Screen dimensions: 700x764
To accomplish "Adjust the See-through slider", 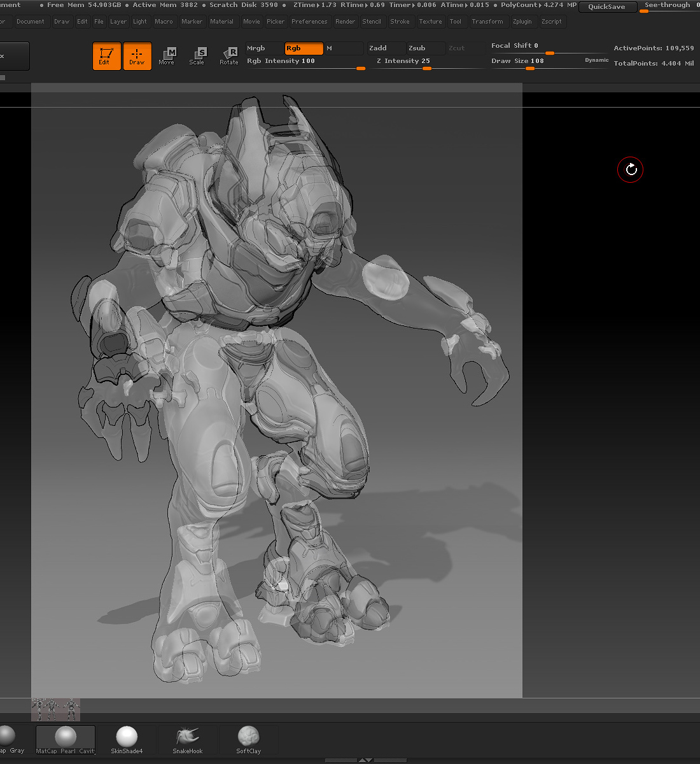I will (x=670, y=6).
